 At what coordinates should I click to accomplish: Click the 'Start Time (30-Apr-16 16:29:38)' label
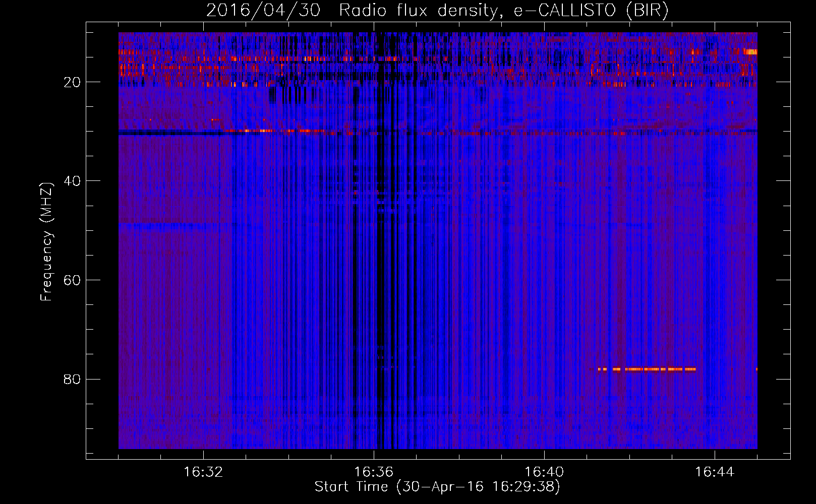coord(437,487)
